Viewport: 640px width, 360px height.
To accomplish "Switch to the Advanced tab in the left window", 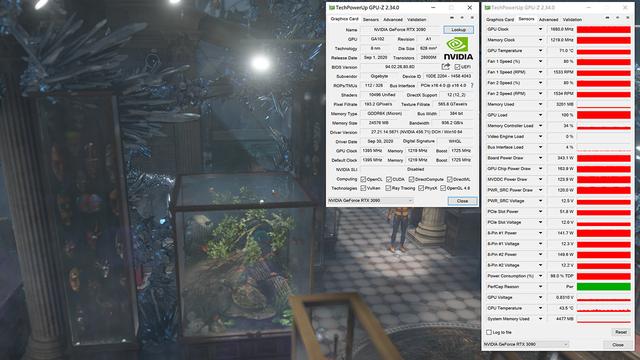I will tap(393, 19).
